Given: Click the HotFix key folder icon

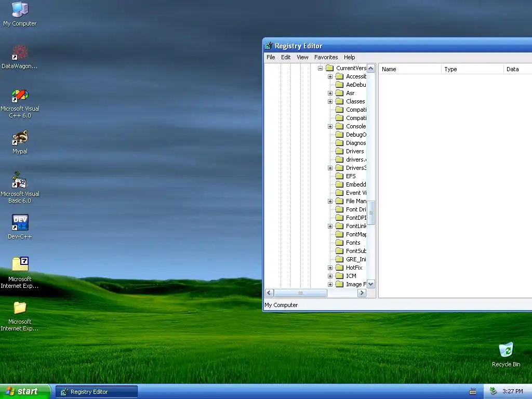Looking at the screenshot, I should (339, 268).
